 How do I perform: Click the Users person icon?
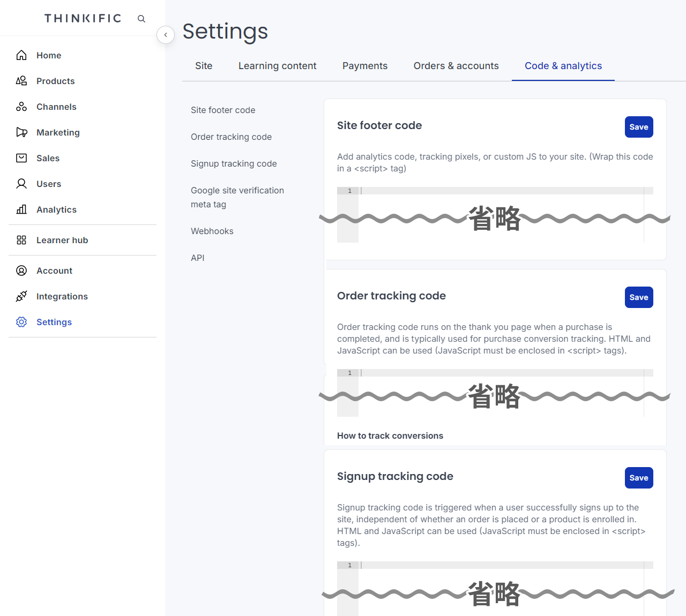21,184
